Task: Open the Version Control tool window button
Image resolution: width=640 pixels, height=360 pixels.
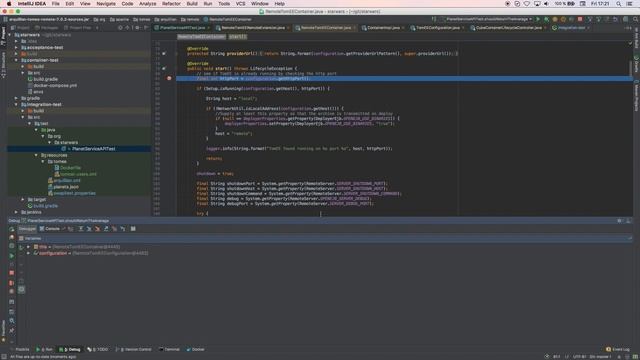Action: coord(134,350)
